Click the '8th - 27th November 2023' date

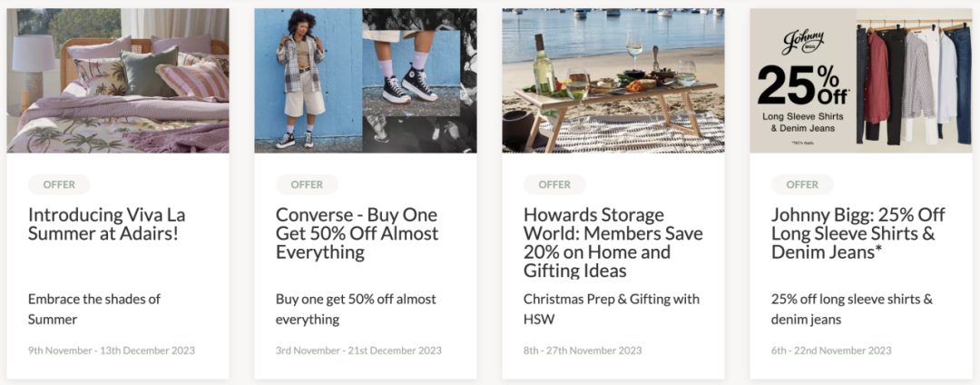pos(583,350)
